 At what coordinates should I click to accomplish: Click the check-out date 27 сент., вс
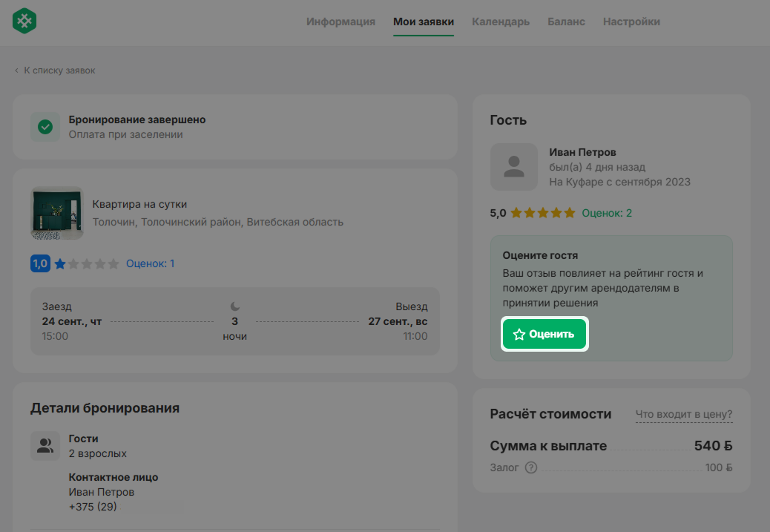[398, 321]
